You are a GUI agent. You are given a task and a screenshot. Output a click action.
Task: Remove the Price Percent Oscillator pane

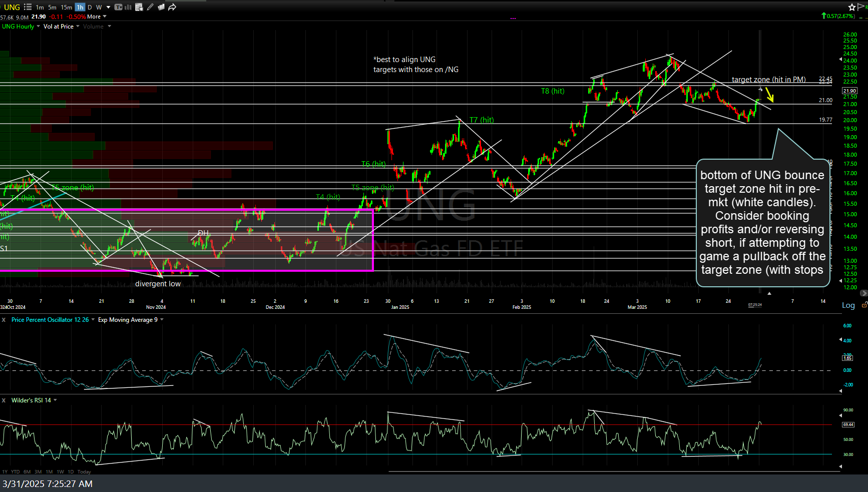[4, 320]
